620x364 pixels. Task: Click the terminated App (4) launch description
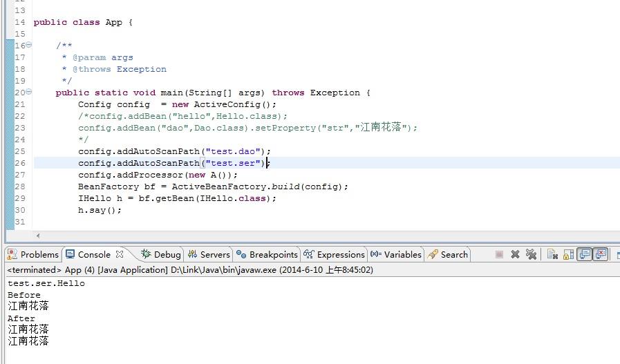pyautogui.click(x=190, y=270)
